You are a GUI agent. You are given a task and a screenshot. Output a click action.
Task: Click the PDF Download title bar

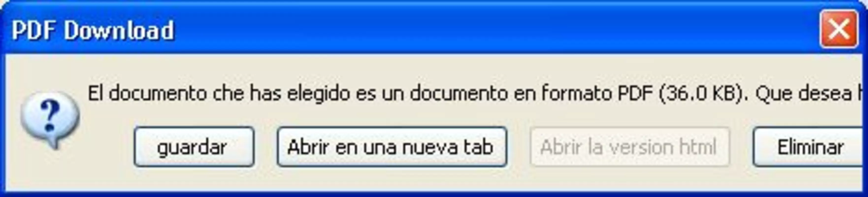point(434,30)
